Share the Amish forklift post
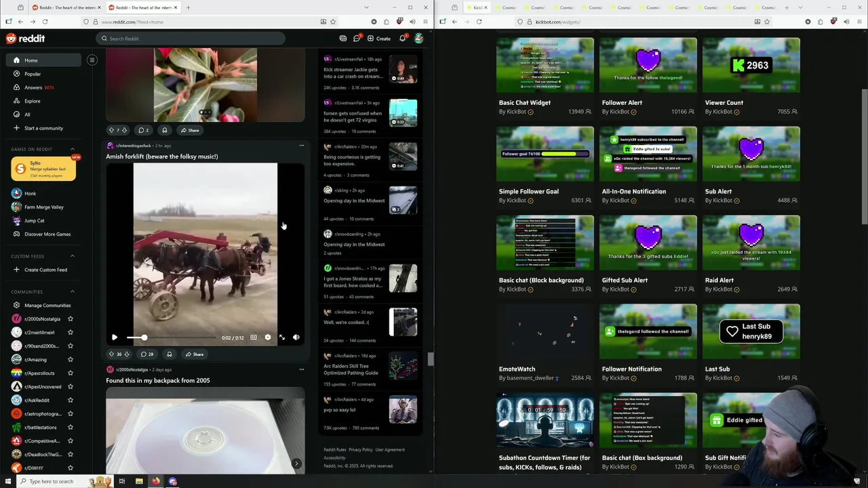The height and width of the screenshot is (488, 868). (x=194, y=354)
